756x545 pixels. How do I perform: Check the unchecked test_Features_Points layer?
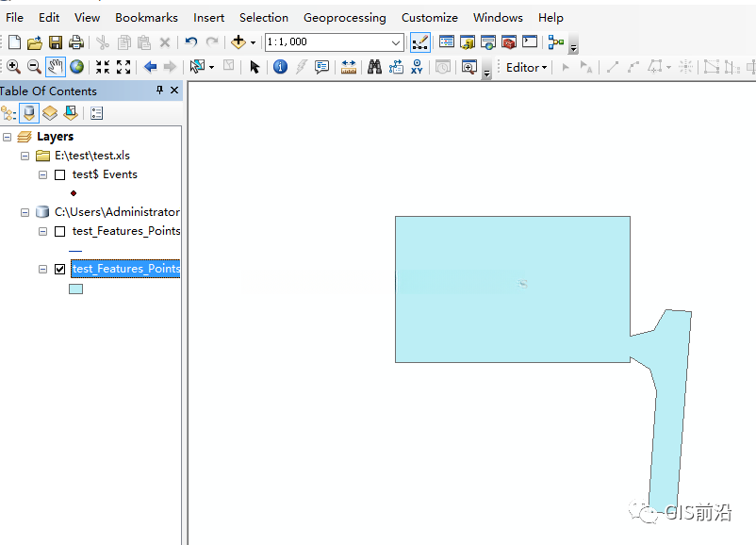(60, 231)
